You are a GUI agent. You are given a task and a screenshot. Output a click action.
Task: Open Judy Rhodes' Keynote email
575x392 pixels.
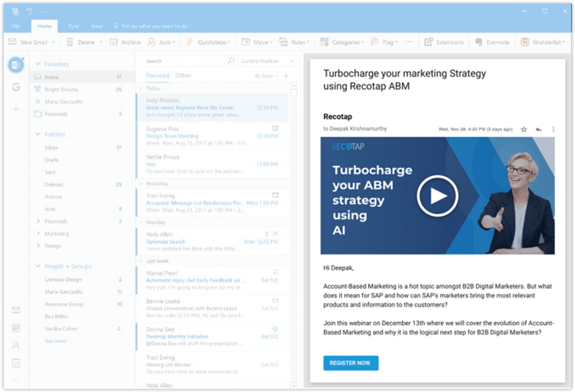pos(212,107)
